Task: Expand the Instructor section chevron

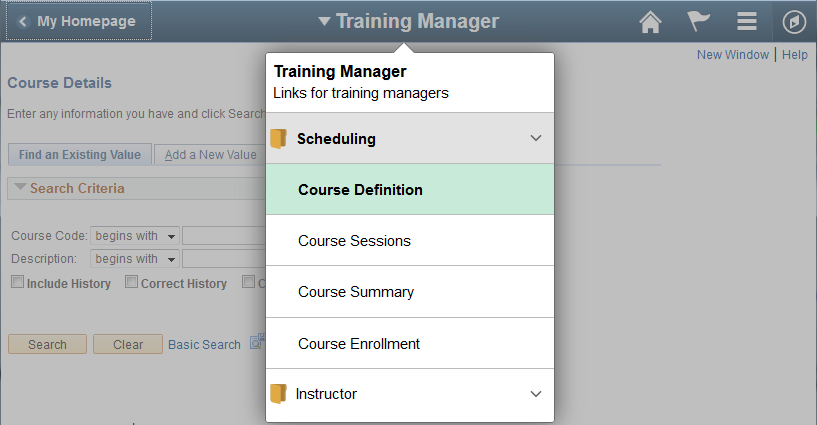Action: (536, 394)
